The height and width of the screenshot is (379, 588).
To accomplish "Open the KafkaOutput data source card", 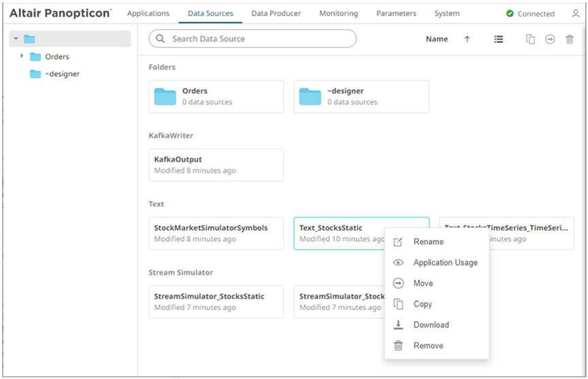I will tap(216, 165).
